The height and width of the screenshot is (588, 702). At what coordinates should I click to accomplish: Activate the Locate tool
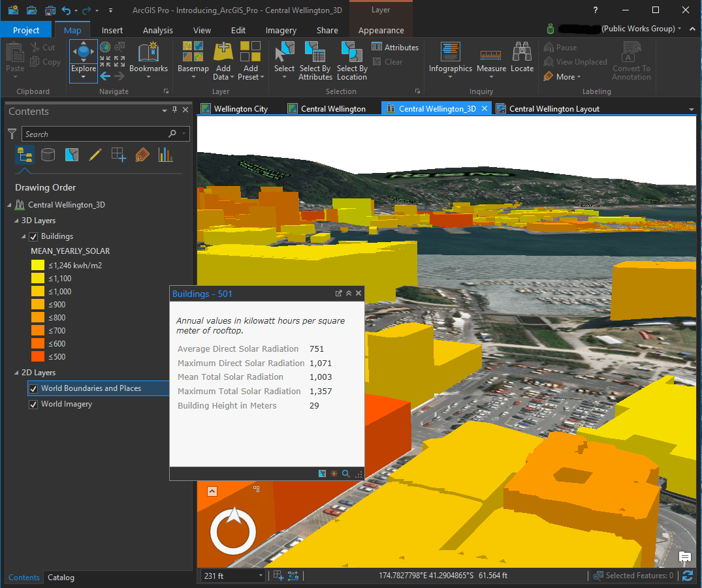coord(522,60)
